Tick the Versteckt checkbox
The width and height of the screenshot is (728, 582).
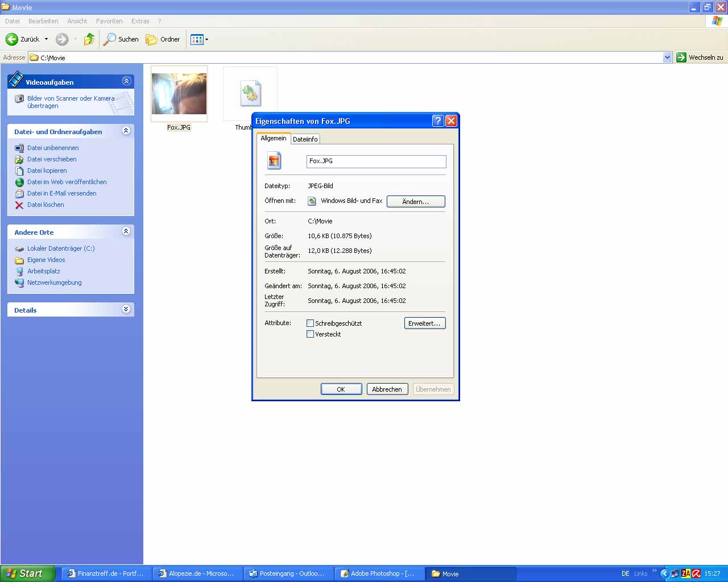point(311,334)
